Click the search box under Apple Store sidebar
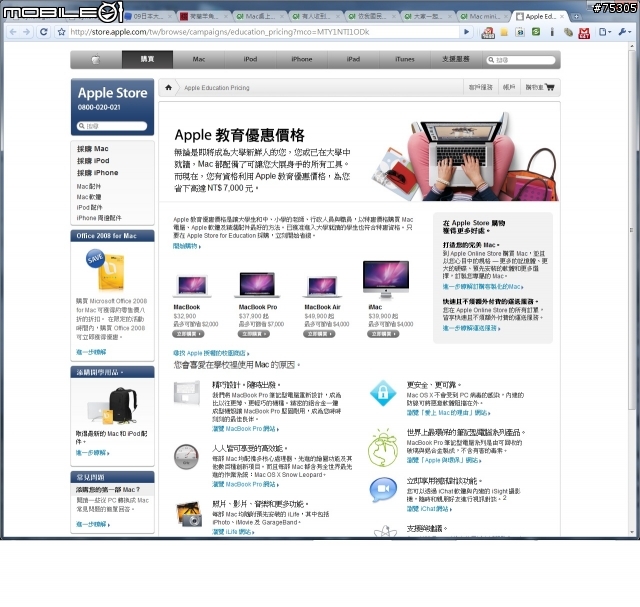This screenshot has width=640, height=607. coord(112,126)
